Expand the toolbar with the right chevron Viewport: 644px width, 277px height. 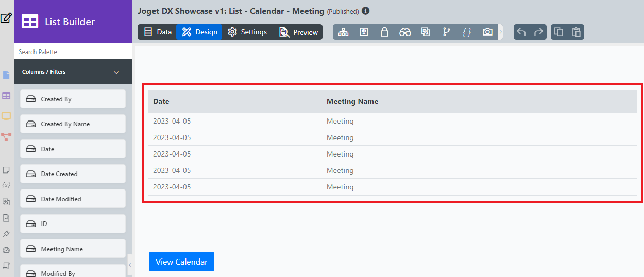(x=500, y=32)
